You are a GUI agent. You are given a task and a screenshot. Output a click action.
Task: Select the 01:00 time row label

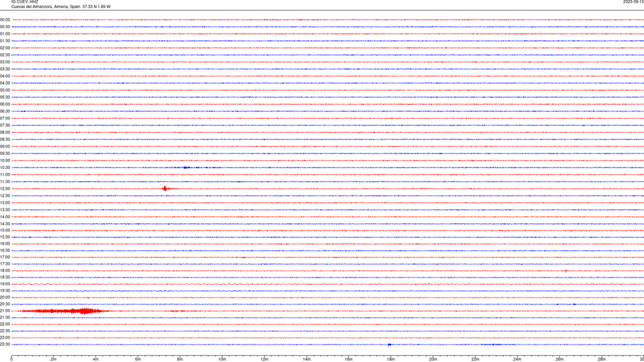[x=5, y=34]
